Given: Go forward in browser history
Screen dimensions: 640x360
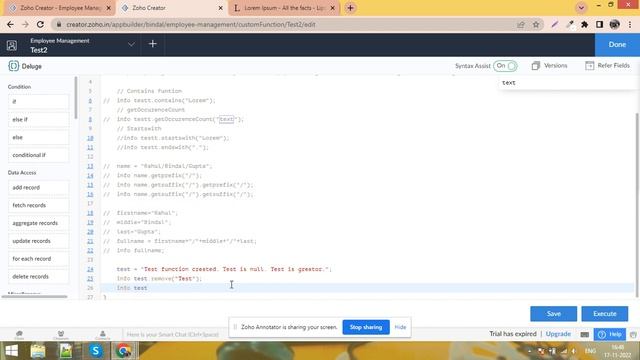Looking at the screenshot, I should click(x=25, y=24).
